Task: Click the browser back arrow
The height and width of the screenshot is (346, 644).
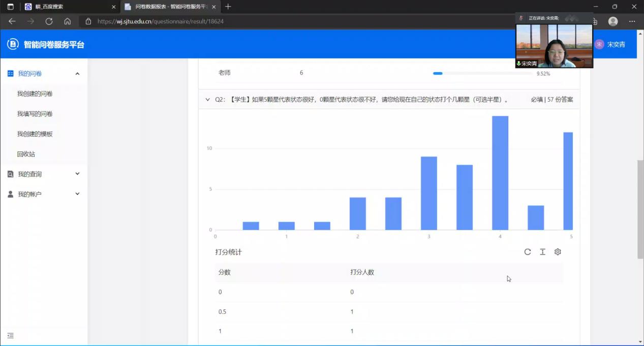Action: (x=12, y=21)
